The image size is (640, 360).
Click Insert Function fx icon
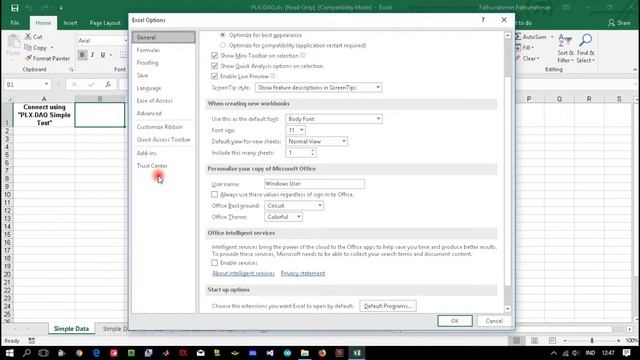[x=108, y=84]
